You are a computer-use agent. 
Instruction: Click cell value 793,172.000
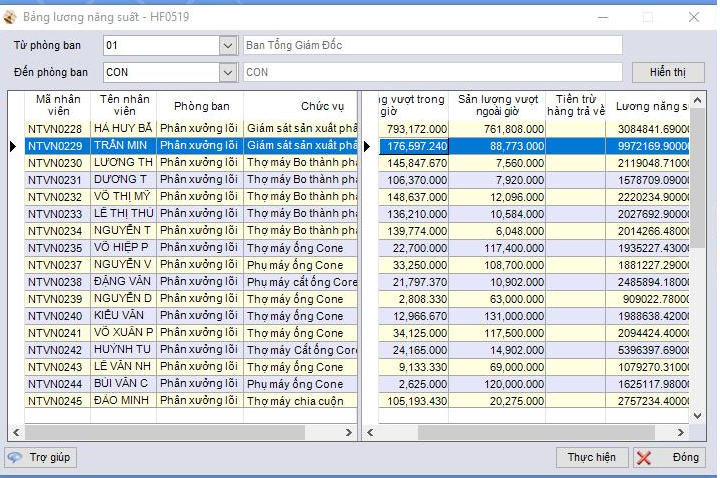click(x=414, y=129)
